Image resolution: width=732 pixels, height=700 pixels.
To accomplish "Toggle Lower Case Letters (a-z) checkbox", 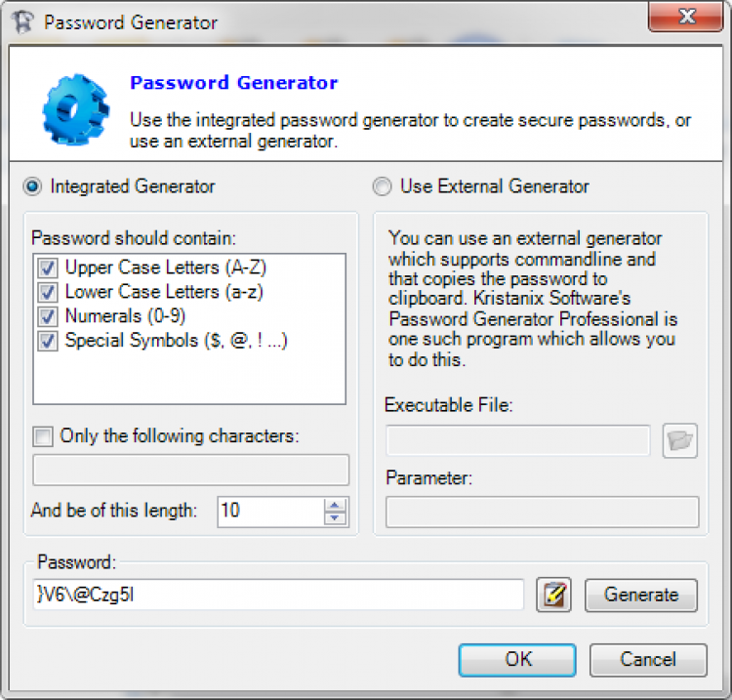I will (47, 292).
